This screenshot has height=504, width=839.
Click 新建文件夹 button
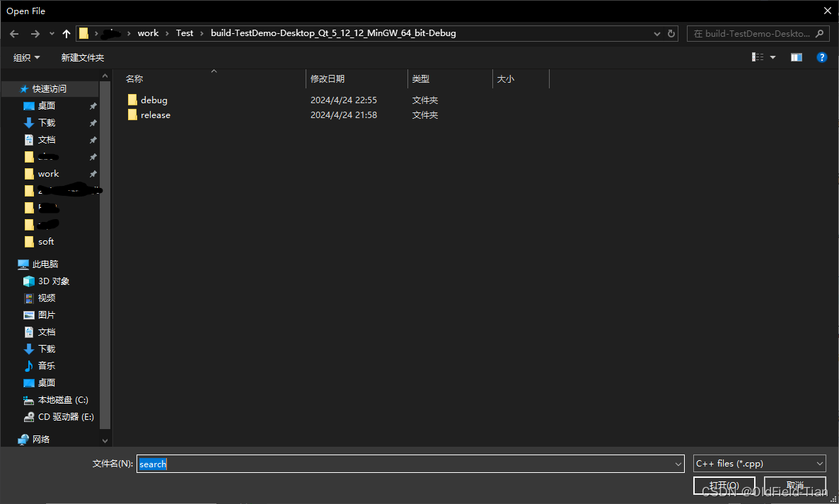pyautogui.click(x=82, y=58)
